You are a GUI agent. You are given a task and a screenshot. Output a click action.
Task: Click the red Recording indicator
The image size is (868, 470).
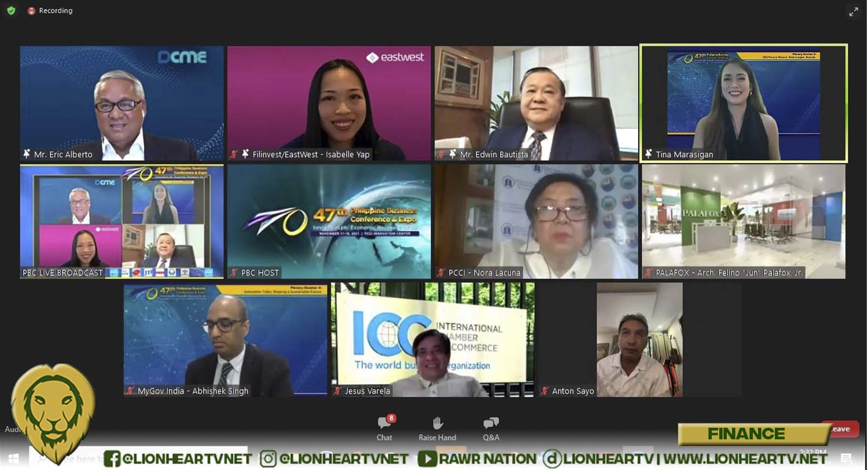(50, 10)
